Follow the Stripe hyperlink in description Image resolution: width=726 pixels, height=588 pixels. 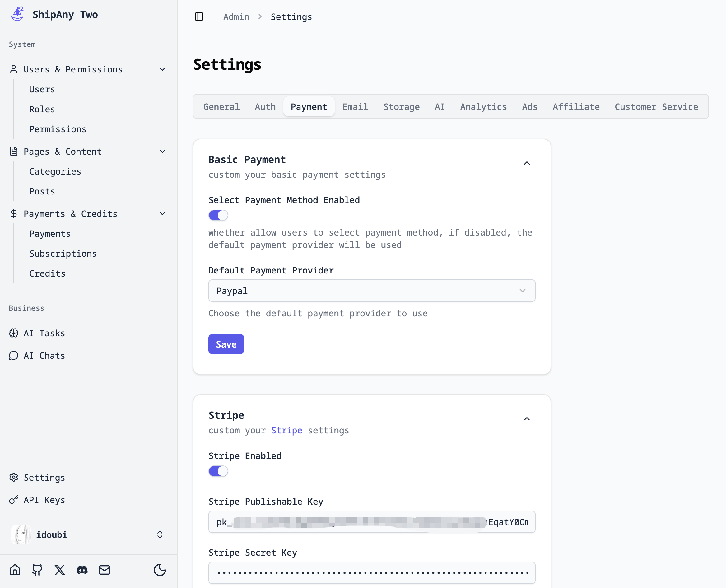(x=286, y=430)
